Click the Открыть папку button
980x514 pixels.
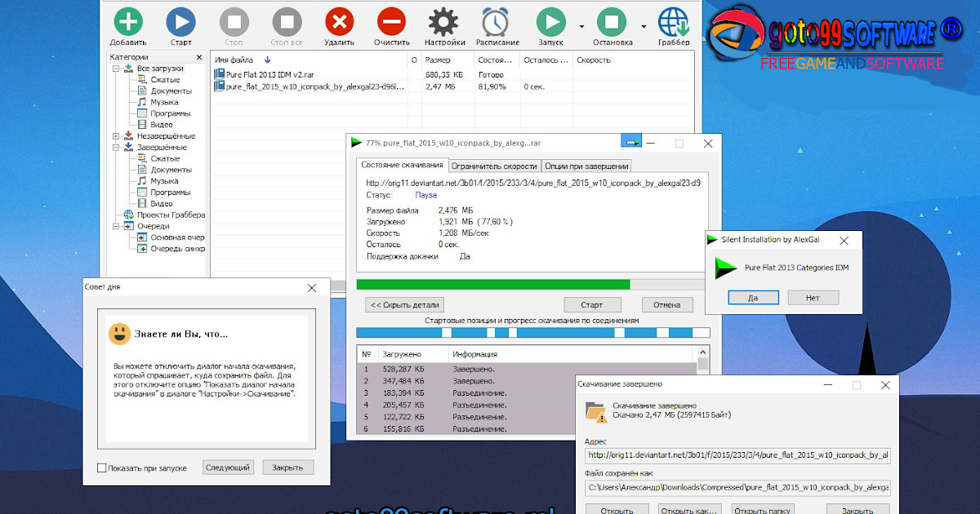click(761, 510)
